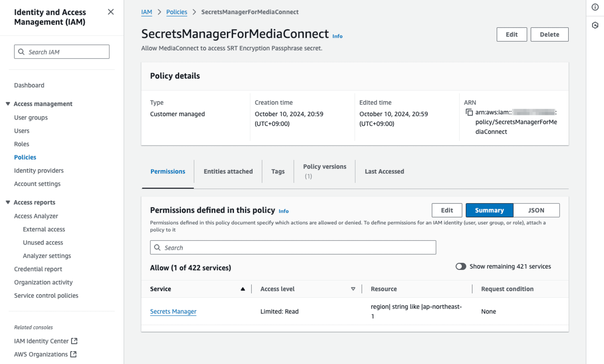
Task: Open the info panel icon at top right
Action: pyautogui.click(x=595, y=7)
